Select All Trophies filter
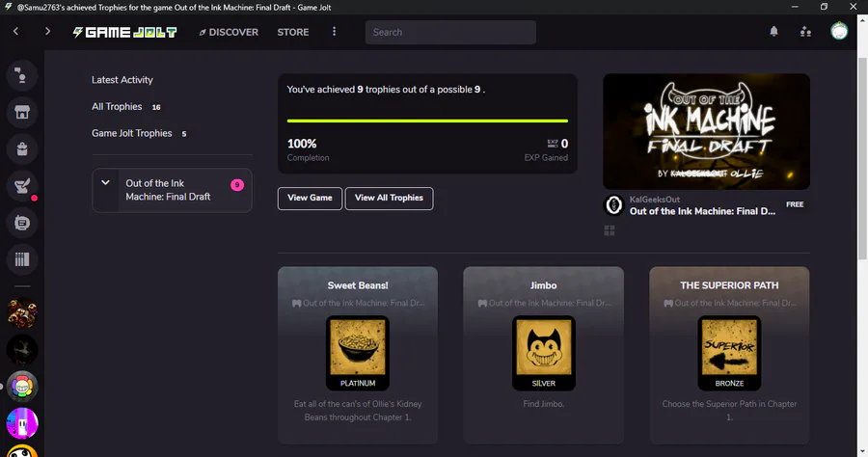The height and width of the screenshot is (457, 868). point(126,106)
